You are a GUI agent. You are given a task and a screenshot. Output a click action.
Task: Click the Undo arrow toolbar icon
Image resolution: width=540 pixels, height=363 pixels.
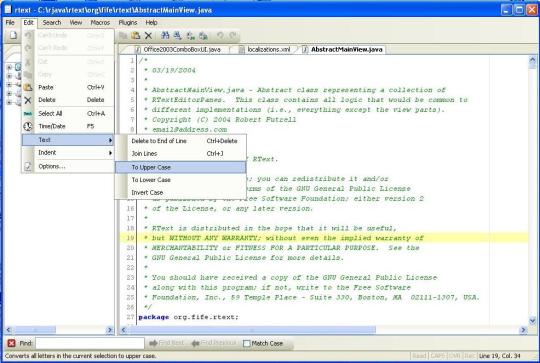coord(220,35)
